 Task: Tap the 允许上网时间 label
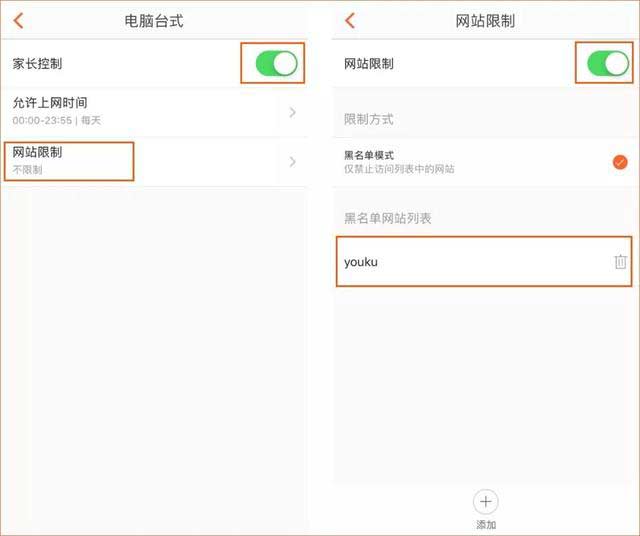[50, 103]
